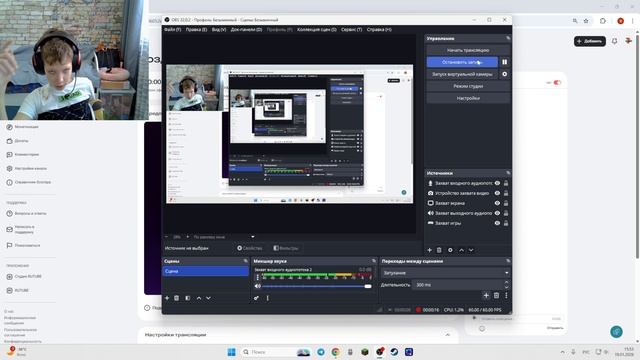Open scene filters icon in Scenes toolbar

[x=188, y=298]
